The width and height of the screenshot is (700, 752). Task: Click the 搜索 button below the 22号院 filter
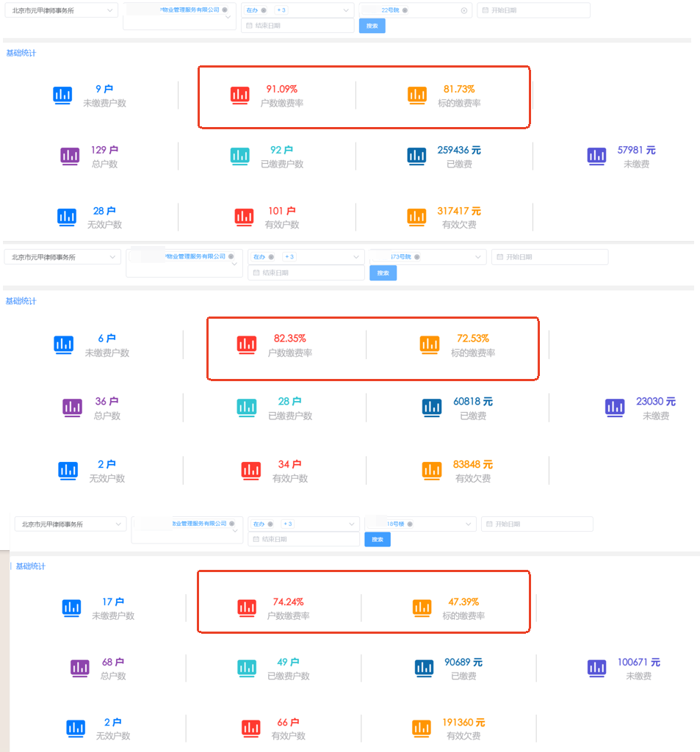pyautogui.click(x=372, y=26)
